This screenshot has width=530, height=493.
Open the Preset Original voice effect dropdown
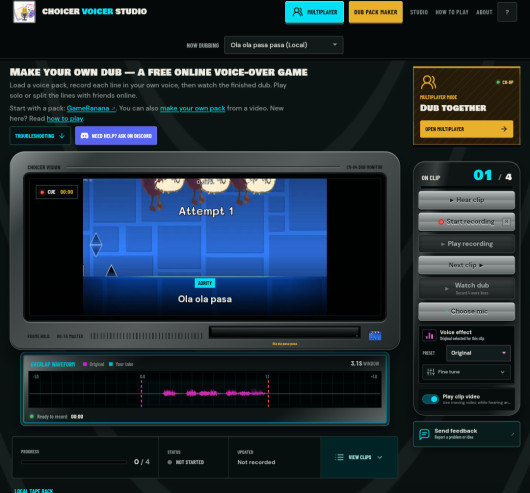click(478, 353)
